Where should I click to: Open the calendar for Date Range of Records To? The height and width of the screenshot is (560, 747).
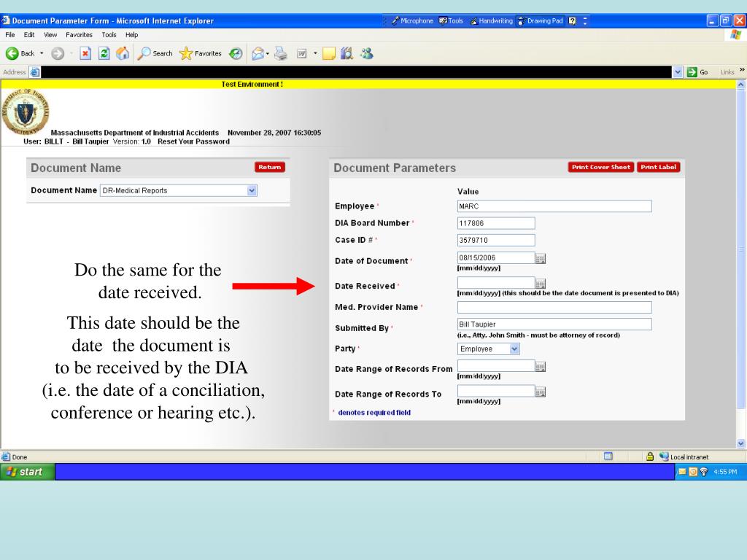pos(541,392)
